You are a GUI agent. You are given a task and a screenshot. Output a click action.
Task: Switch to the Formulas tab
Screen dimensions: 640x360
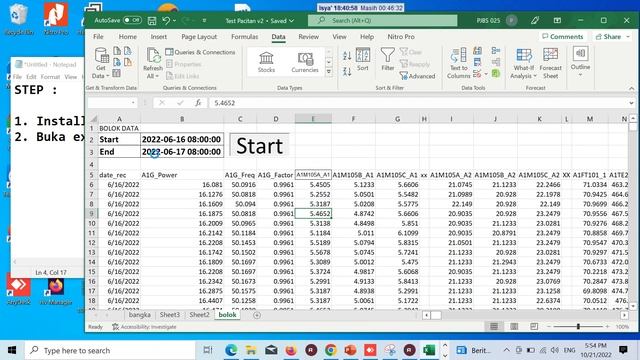point(244,37)
